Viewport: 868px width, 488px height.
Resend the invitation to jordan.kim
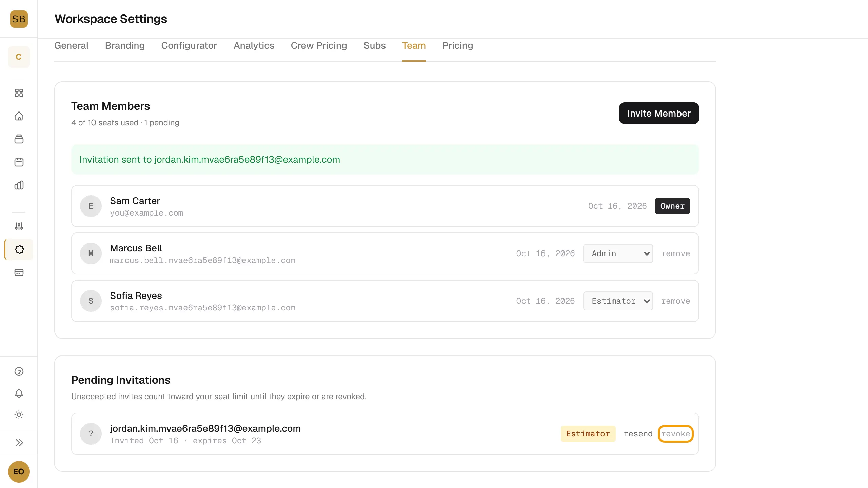pyautogui.click(x=638, y=434)
